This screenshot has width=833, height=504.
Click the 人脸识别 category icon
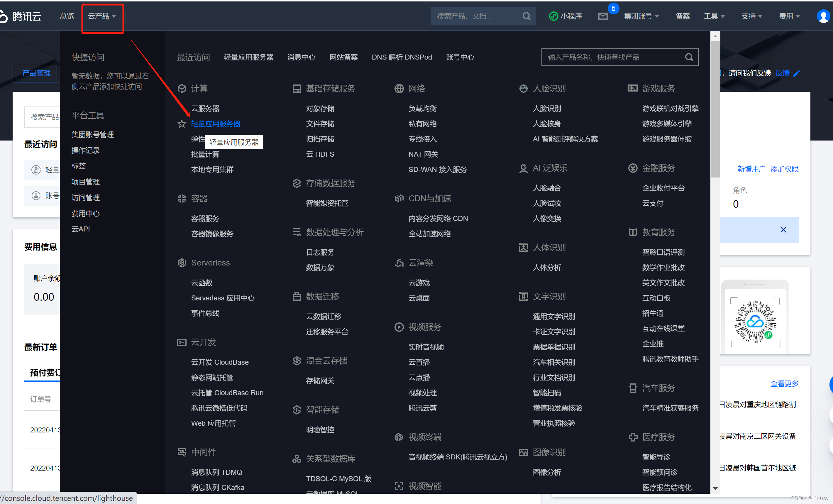tap(523, 89)
